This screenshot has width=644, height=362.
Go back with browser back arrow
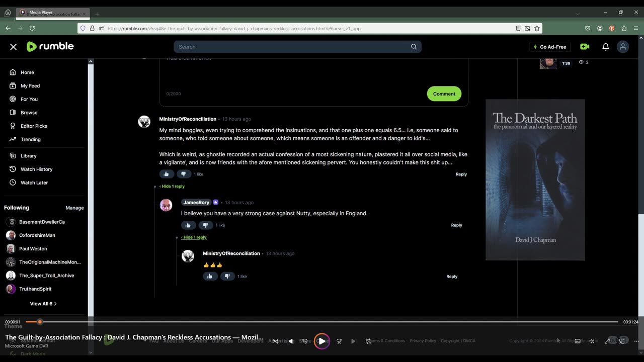8,28
